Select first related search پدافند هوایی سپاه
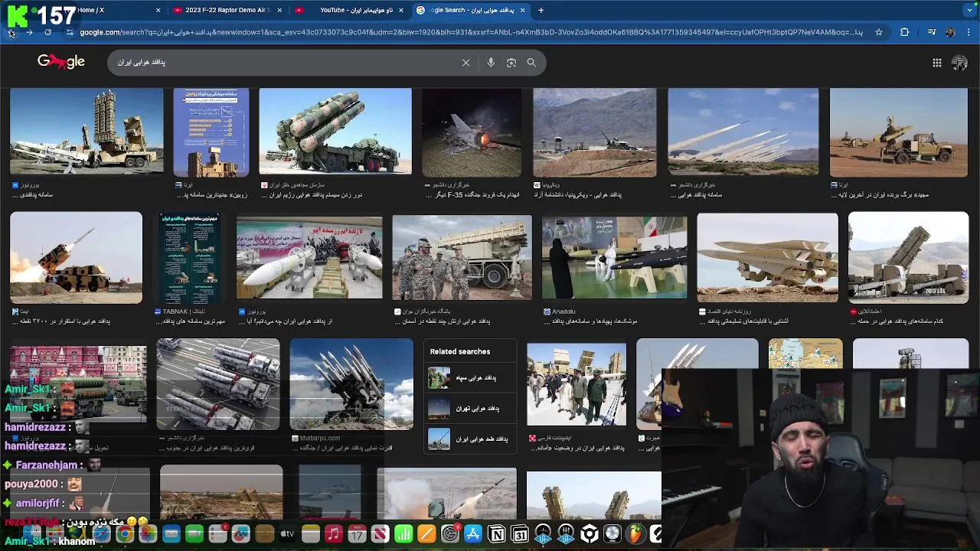Viewport: 980px width, 551px height. (469, 378)
